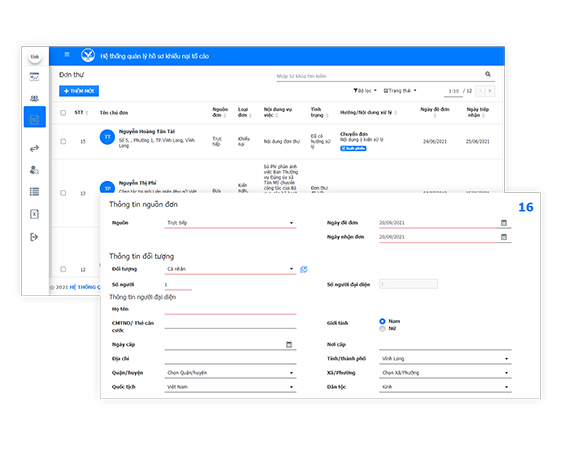Open the Bộ lọc filter menu

365,91
